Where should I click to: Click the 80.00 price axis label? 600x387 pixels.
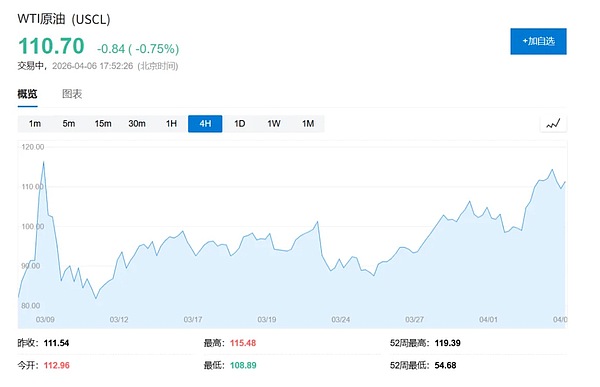tap(31, 306)
